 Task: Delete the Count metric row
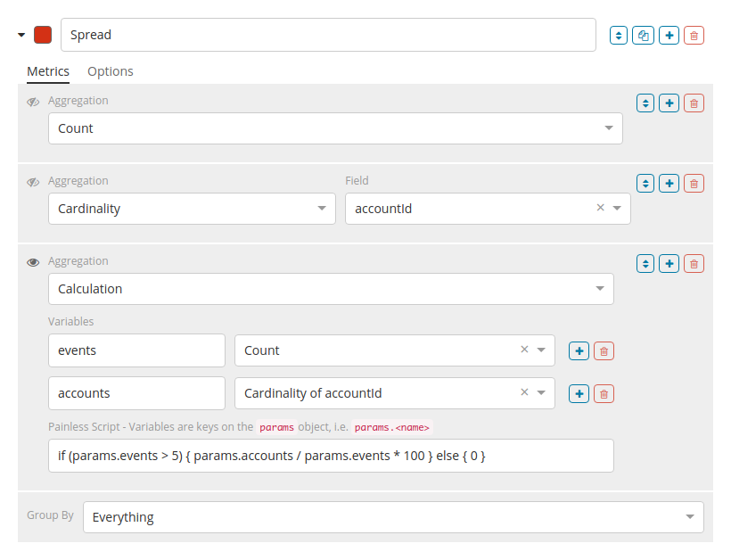click(x=694, y=103)
